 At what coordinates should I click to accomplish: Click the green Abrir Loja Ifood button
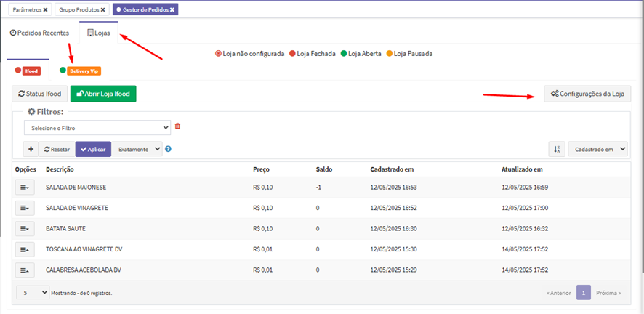pyautogui.click(x=103, y=94)
